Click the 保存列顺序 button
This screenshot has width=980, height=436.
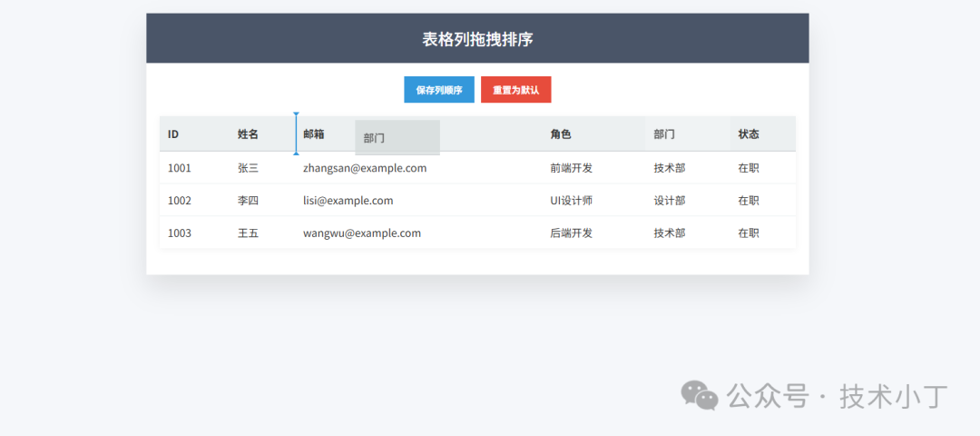pyautogui.click(x=439, y=90)
